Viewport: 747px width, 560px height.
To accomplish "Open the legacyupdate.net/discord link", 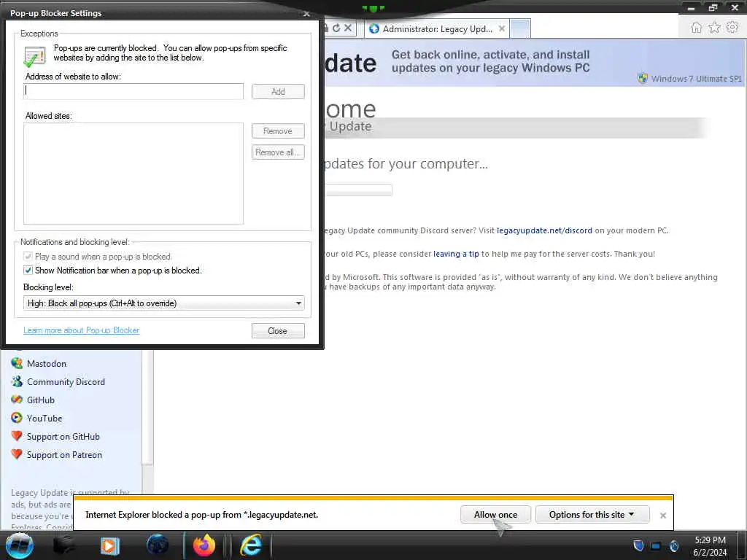I will click(544, 230).
